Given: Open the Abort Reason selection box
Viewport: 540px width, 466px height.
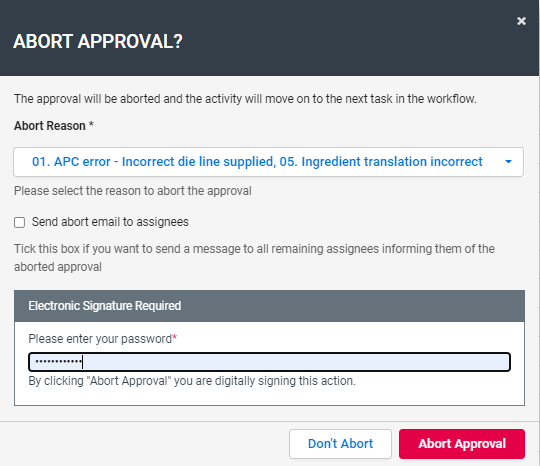Looking at the screenshot, I should pos(268,162).
